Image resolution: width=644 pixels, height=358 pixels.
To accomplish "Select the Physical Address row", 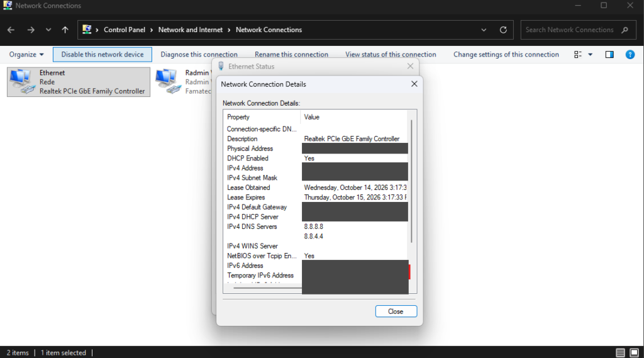I will 316,148.
